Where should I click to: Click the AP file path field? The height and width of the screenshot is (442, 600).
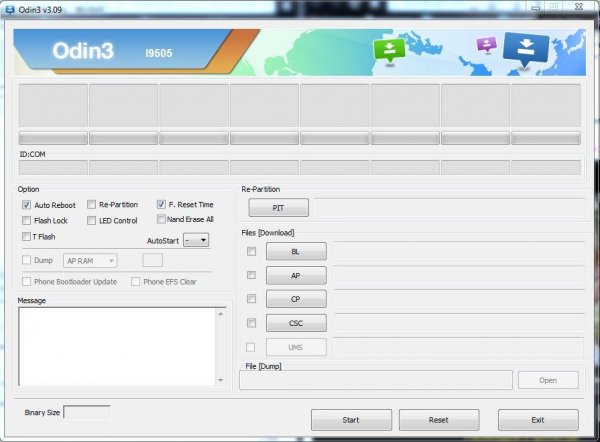[459, 276]
